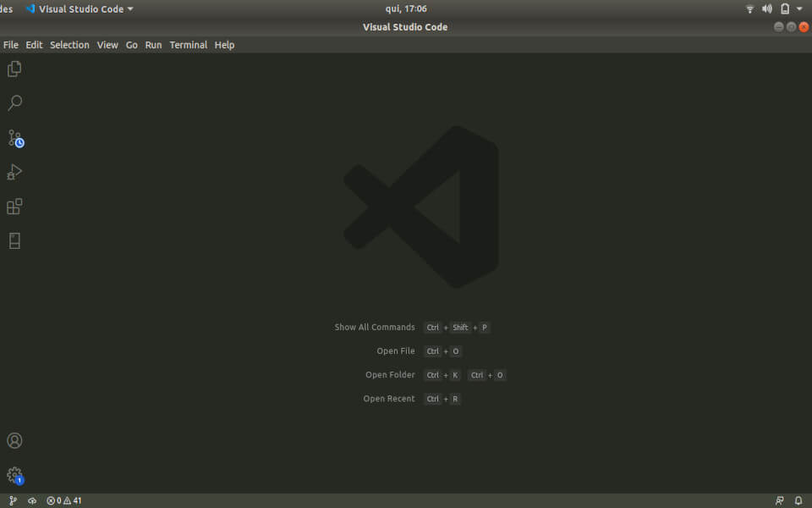Click the R key hint for Open Recent
This screenshot has width=812, height=508.
tap(455, 399)
